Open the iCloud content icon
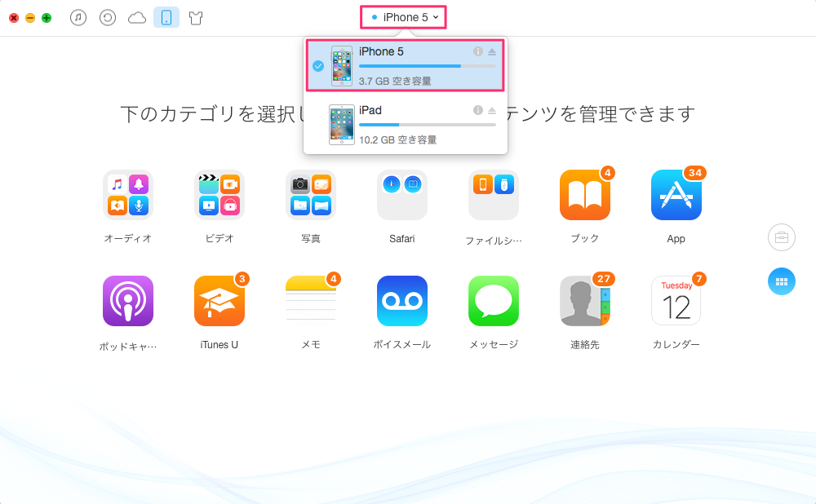The image size is (816, 504). [x=137, y=18]
